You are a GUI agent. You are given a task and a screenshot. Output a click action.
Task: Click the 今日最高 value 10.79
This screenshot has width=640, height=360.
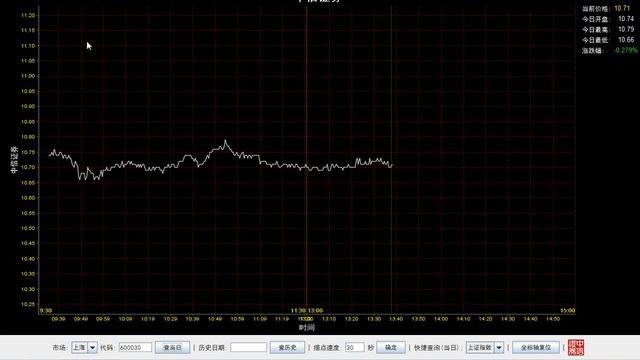626,29
